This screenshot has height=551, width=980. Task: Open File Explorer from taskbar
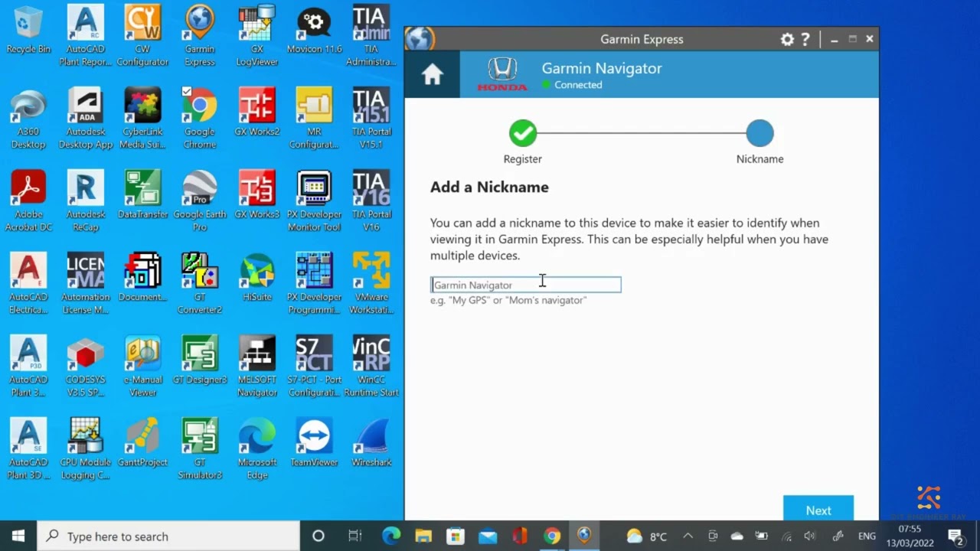[423, 536]
